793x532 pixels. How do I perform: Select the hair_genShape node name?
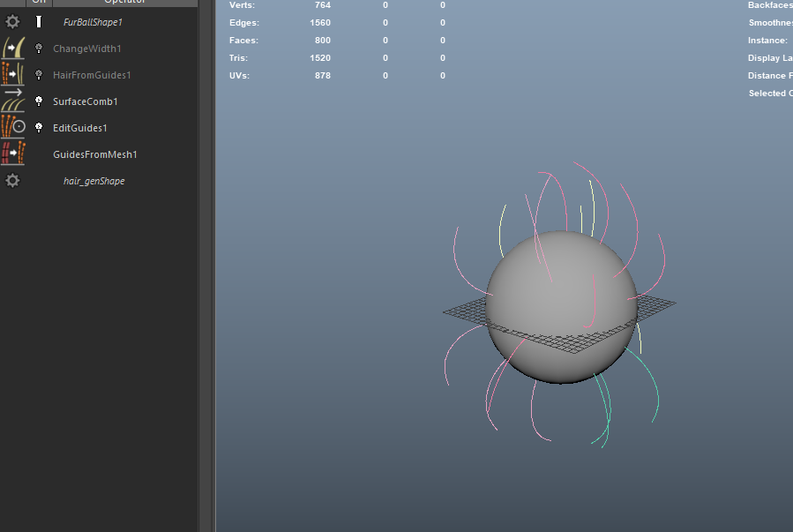coord(94,181)
